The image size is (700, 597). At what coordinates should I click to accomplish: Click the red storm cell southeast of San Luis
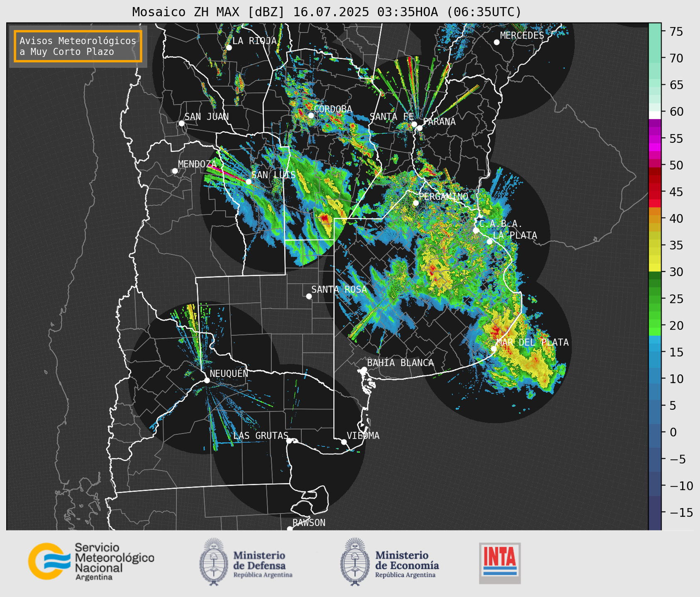tap(324, 218)
